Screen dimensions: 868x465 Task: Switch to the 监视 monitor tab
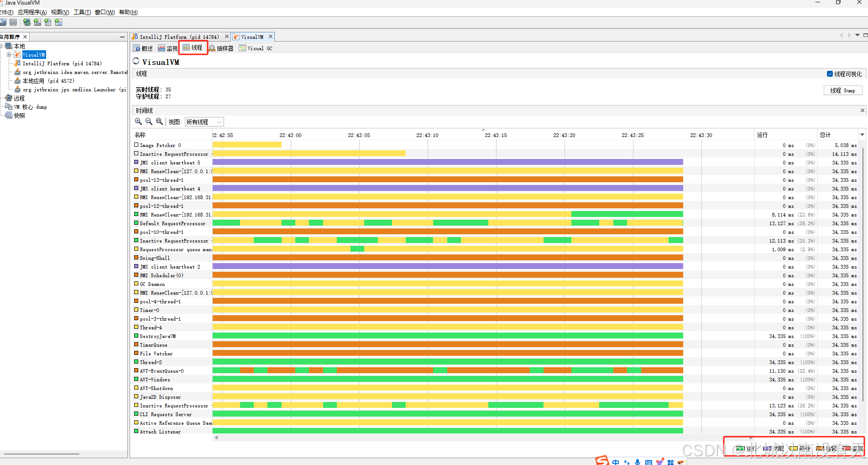click(168, 48)
